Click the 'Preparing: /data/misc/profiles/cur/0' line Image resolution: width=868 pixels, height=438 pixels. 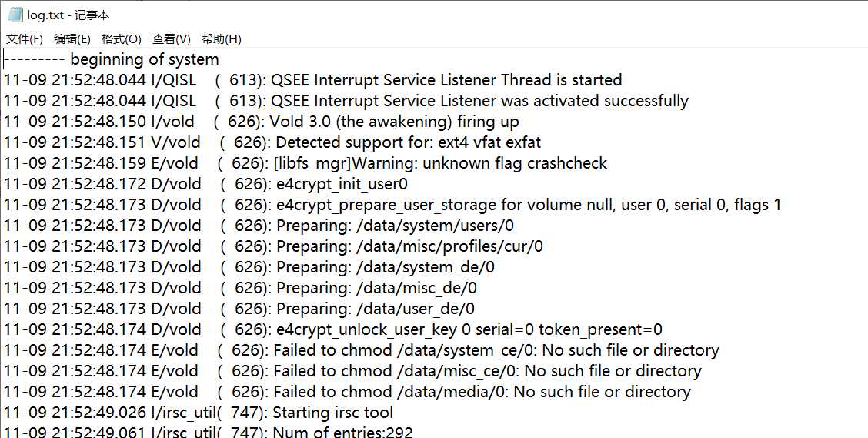[x=273, y=246]
